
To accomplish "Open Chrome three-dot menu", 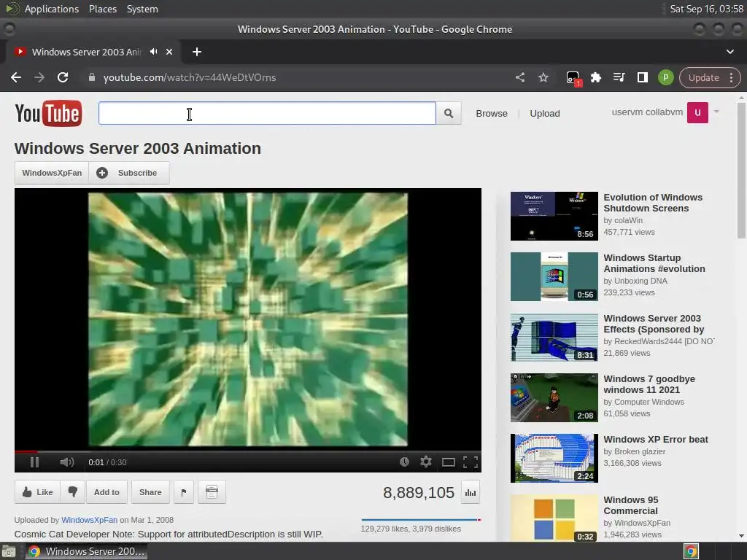I will click(731, 77).
